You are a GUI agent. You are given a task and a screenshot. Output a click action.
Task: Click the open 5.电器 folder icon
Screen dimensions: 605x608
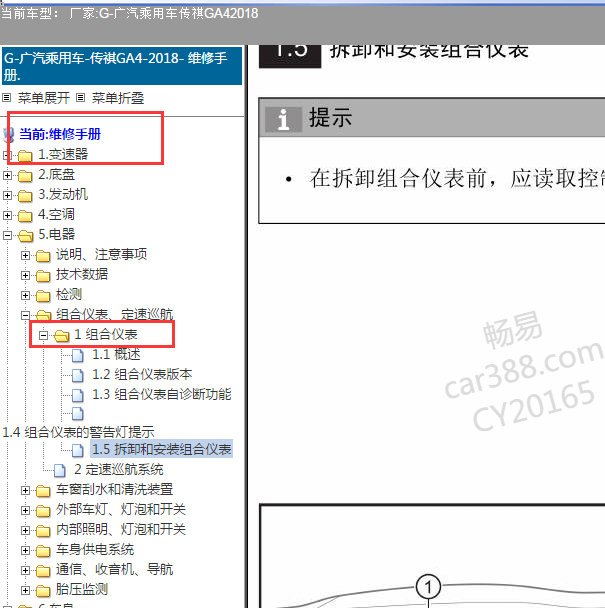26,235
